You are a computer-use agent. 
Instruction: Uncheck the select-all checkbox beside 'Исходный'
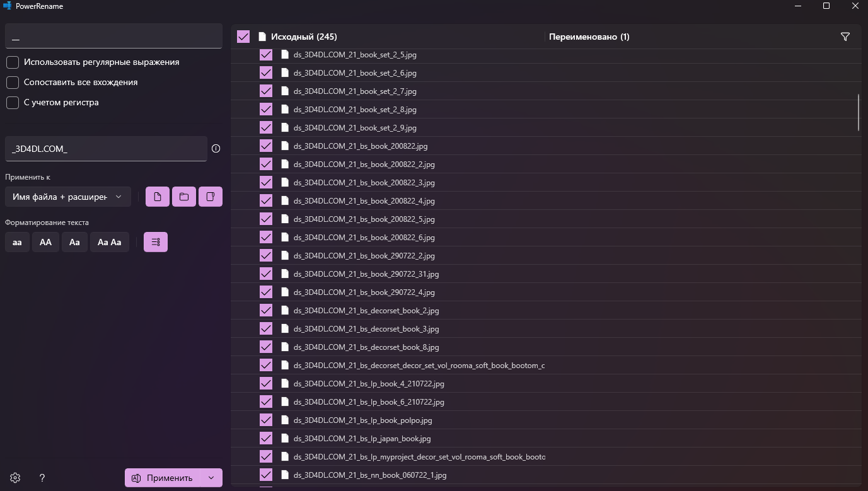(x=243, y=37)
